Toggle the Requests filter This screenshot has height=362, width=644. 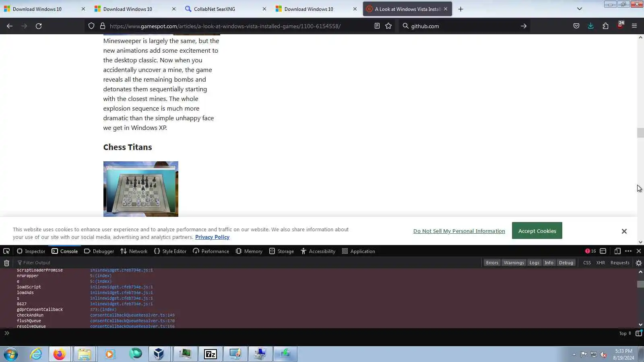[x=620, y=263]
